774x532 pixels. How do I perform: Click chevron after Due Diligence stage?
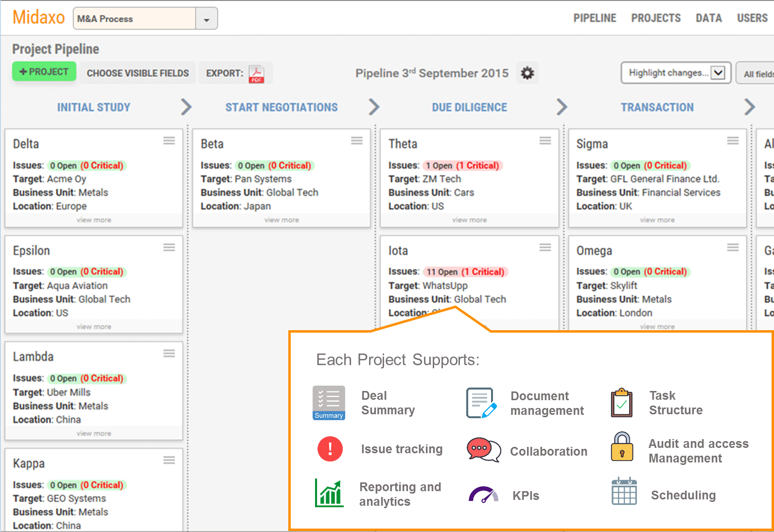(562, 107)
